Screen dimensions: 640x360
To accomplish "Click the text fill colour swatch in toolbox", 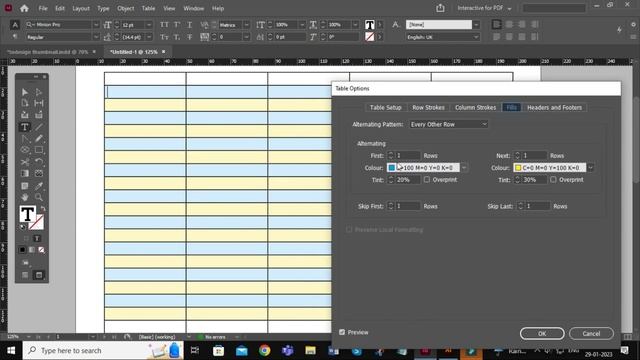I will pyautogui.click(x=27, y=213).
